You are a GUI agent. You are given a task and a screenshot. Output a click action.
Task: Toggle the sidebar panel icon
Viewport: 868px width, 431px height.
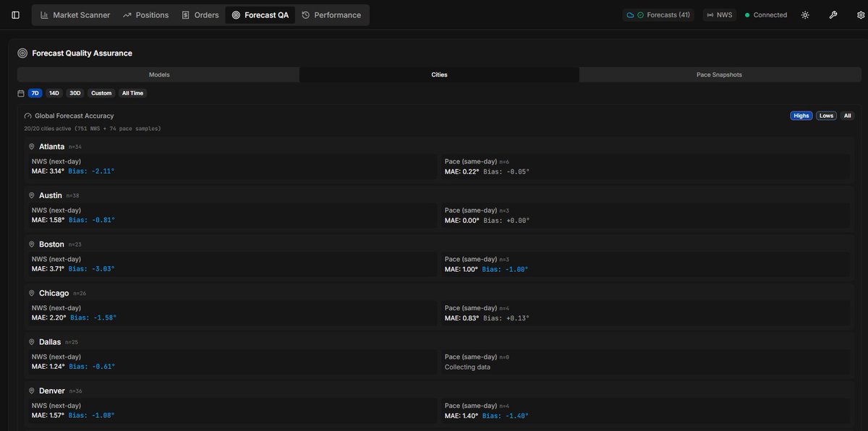point(16,15)
